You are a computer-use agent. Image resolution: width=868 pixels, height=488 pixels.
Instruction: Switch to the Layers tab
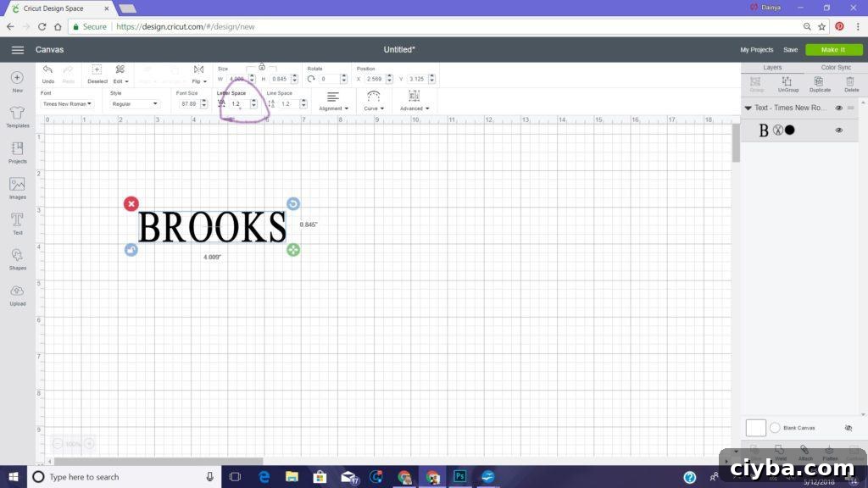click(x=772, y=67)
